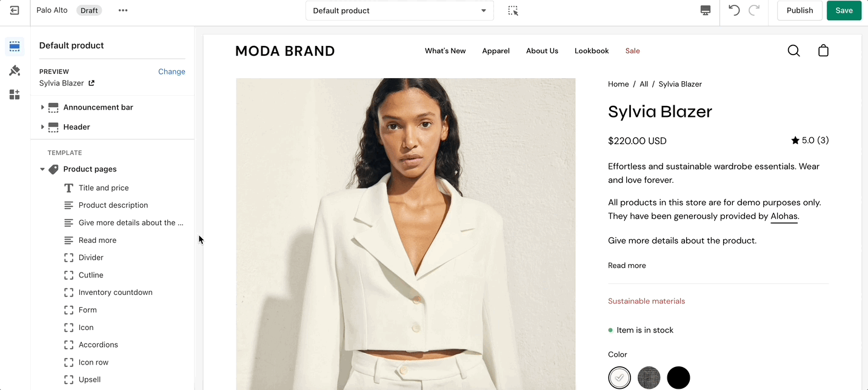Open the three-dot more actions menu
This screenshot has width=868, height=390.
[123, 10]
